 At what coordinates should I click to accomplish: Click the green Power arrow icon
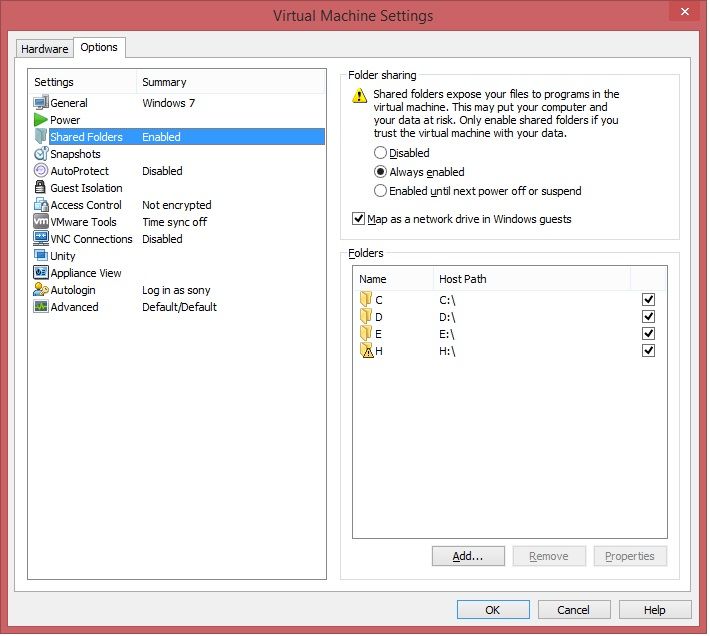[41, 120]
